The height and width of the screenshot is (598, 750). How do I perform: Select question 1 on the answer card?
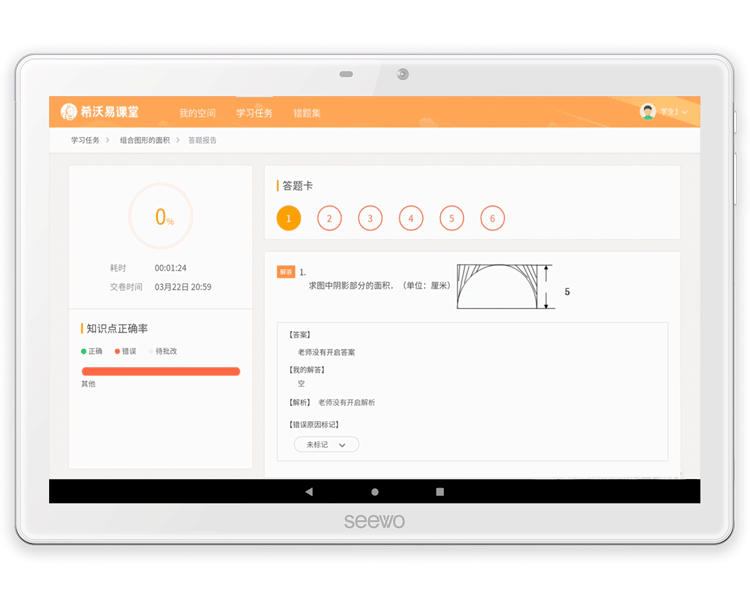tap(288, 218)
